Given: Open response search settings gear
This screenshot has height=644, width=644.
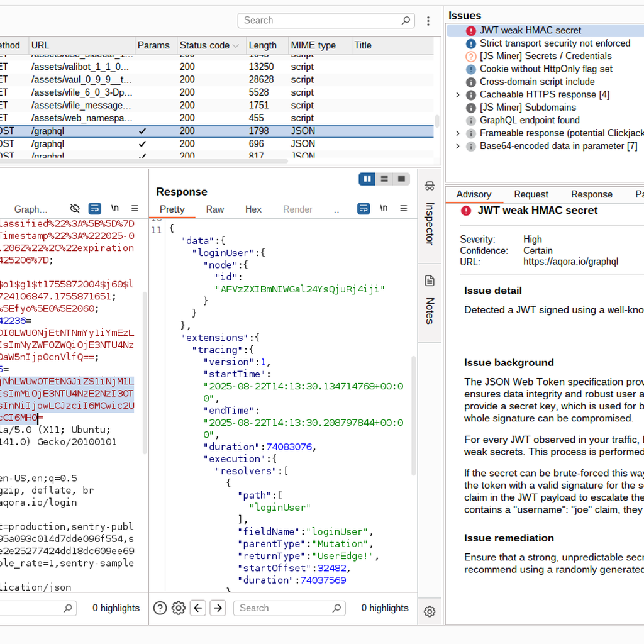Looking at the screenshot, I should click(x=178, y=608).
